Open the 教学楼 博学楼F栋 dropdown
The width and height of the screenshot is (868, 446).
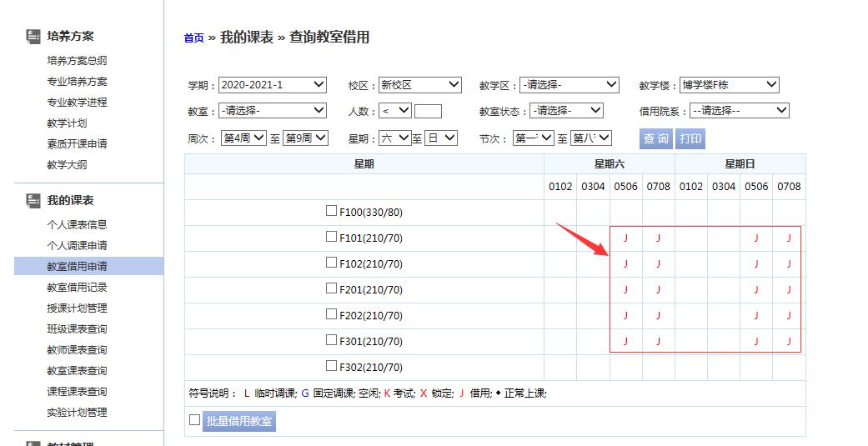click(x=729, y=85)
